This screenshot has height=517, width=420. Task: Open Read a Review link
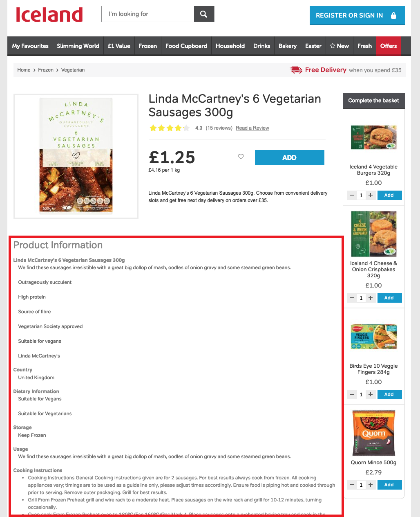(252, 128)
